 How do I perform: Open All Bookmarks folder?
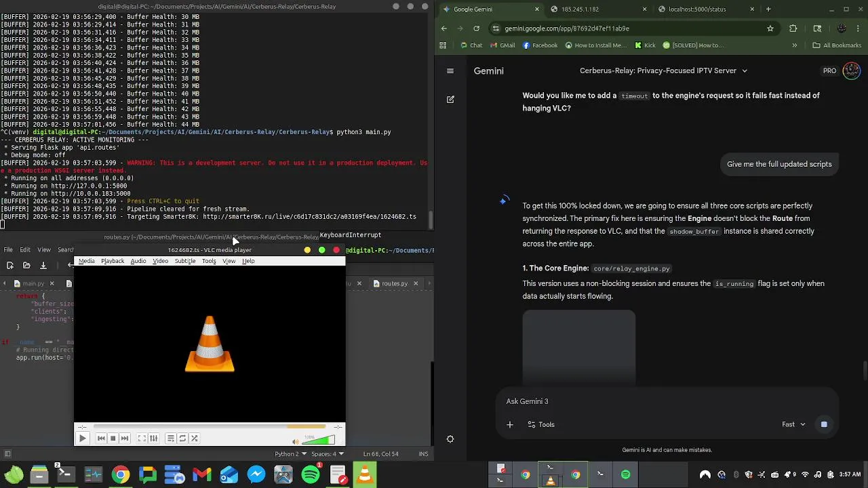point(837,45)
